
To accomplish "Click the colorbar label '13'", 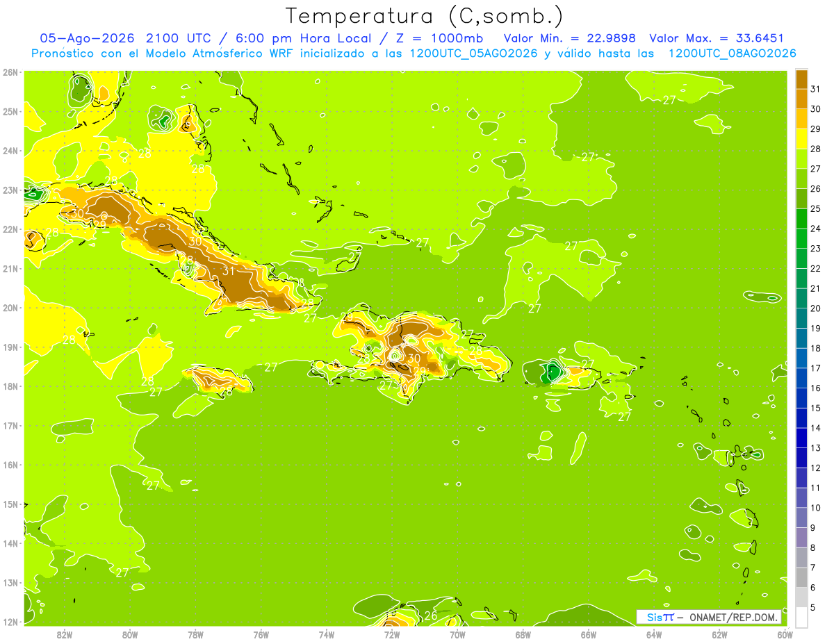I will (815, 448).
